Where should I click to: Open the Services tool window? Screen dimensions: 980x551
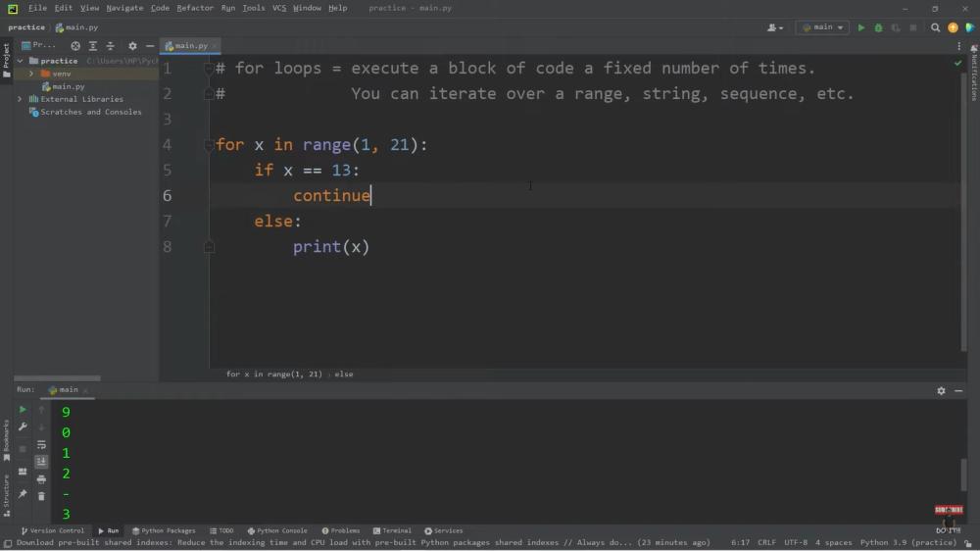pyautogui.click(x=444, y=531)
